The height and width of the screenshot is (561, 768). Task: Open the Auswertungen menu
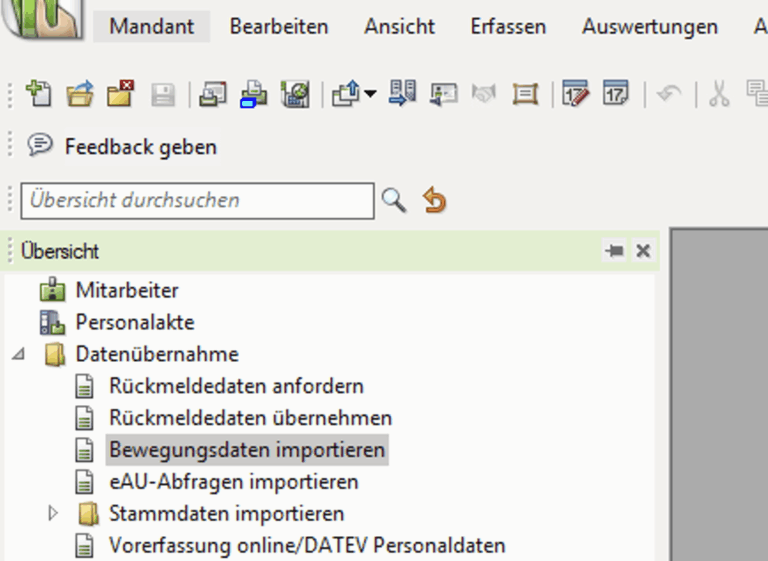pos(649,27)
